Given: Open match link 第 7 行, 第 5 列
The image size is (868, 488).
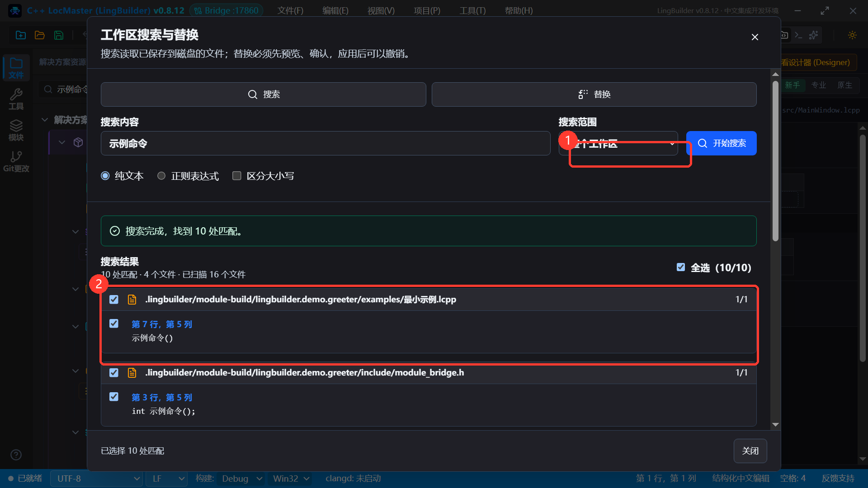Looking at the screenshot, I should [x=162, y=324].
